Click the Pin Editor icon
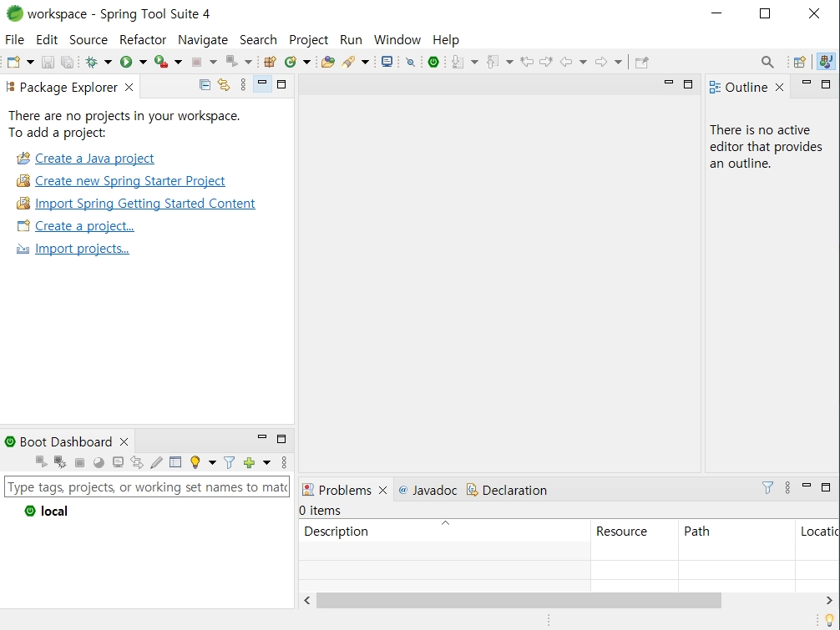This screenshot has height=630, width=840. pos(641,62)
